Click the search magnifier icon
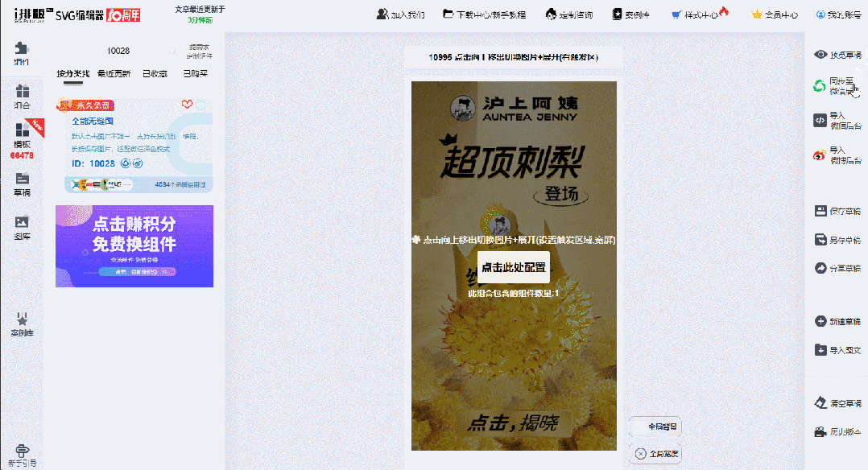868x470 pixels. [x=172, y=51]
